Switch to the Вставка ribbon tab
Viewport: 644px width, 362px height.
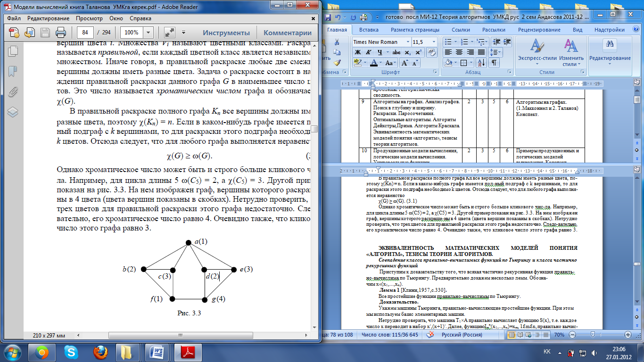[x=369, y=29]
